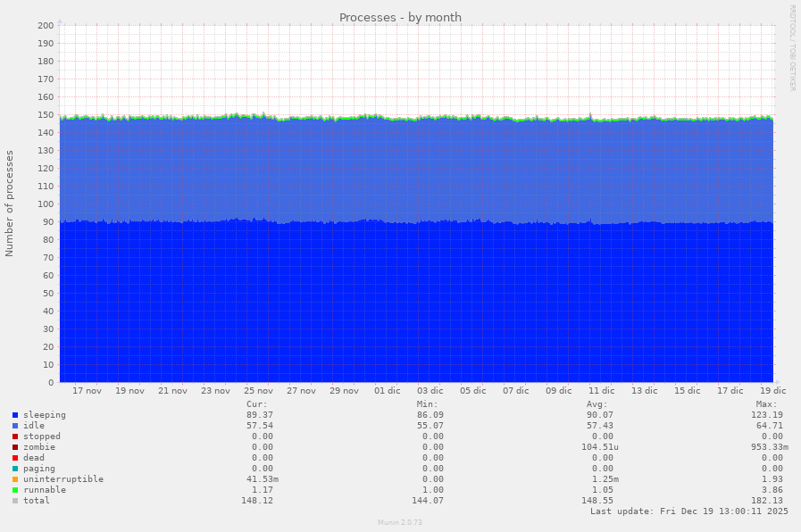Click the idle legend color swatch
The height and width of the screenshot is (532, 801).
coord(15,426)
